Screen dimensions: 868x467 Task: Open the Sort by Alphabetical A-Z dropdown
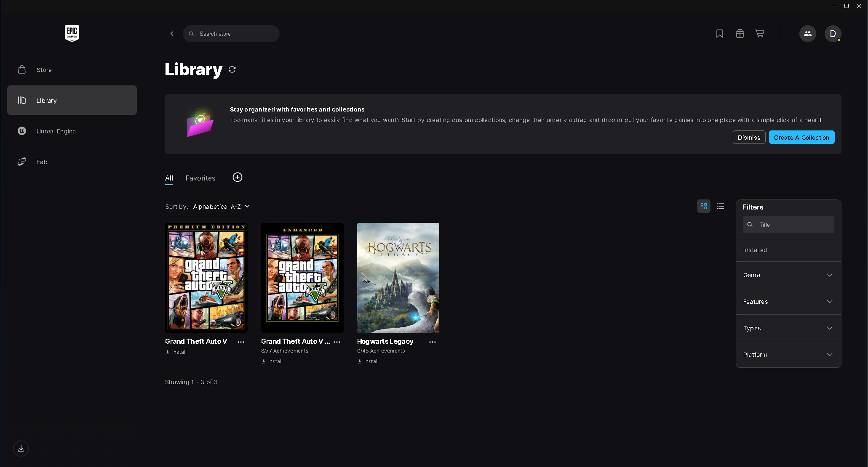(222, 207)
